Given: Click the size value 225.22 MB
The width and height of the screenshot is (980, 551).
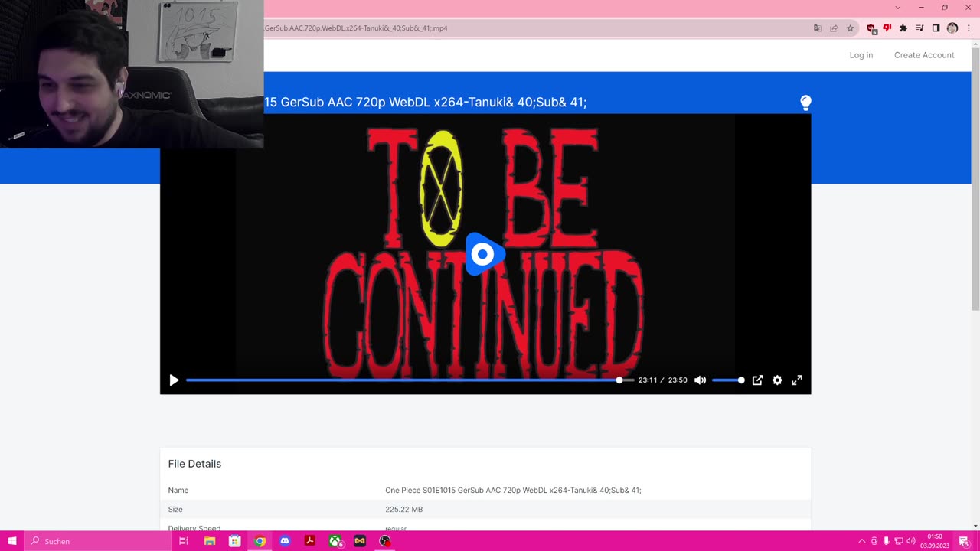Looking at the screenshot, I should (x=403, y=510).
